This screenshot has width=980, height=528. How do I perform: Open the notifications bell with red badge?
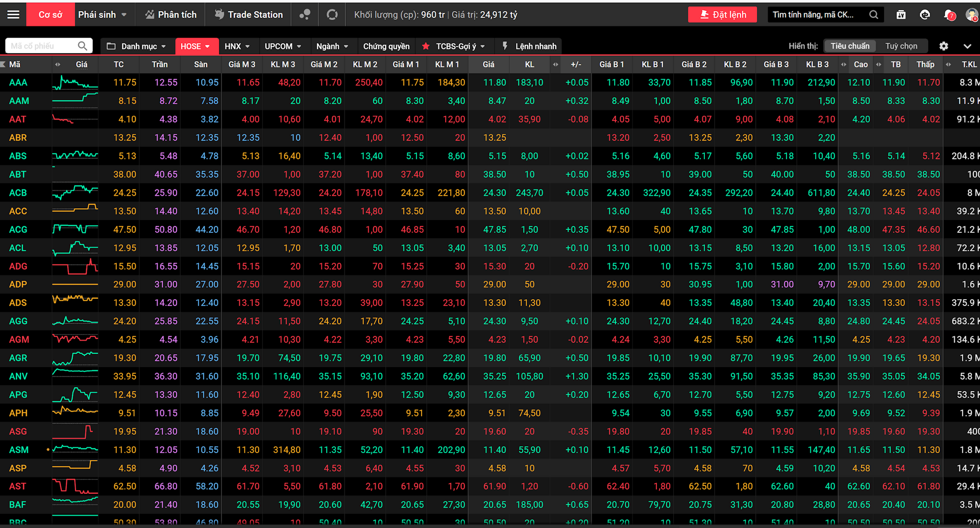[949, 15]
